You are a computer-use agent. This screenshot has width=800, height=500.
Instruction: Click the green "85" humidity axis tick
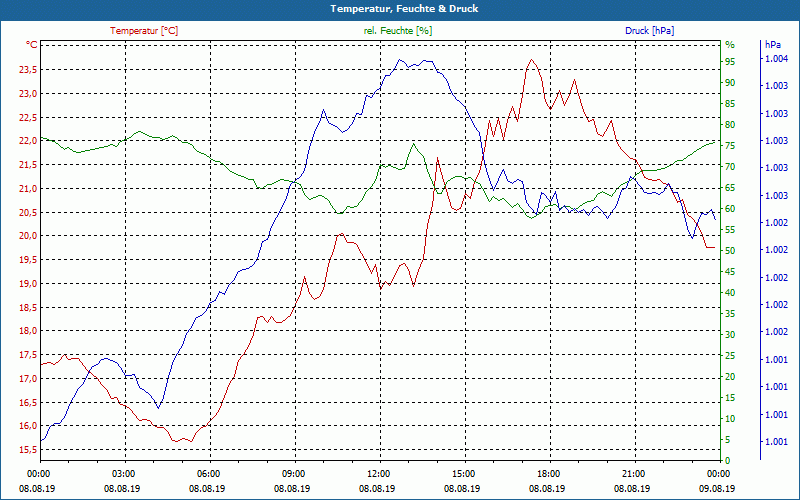[730, 104]
